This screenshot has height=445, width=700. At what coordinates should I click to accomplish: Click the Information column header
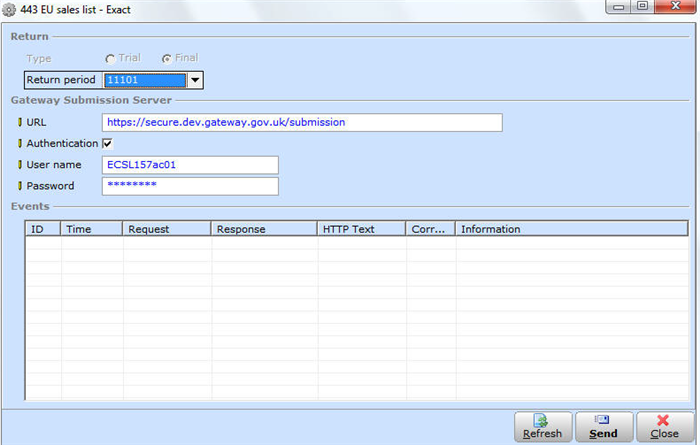[x=572, y=229]
